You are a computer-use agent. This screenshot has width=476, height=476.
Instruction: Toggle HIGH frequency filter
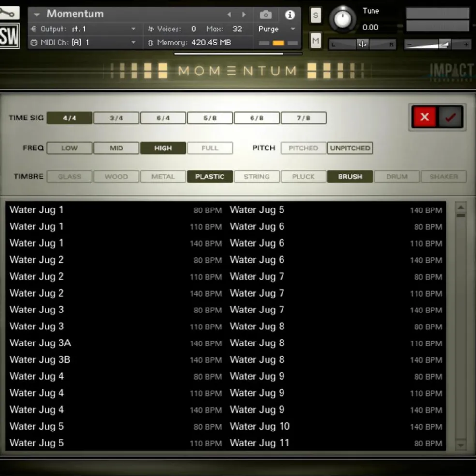(163, 148)
